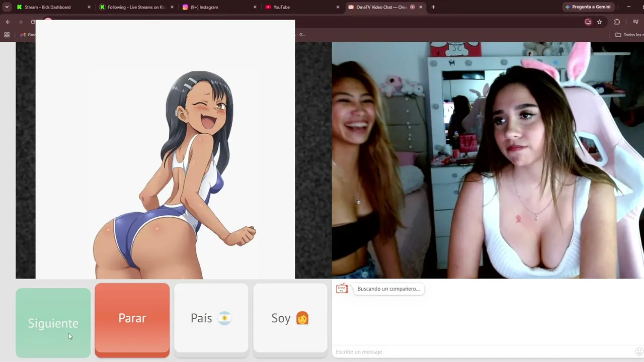Viewport: 644px width, 362px height.
Task: Open the Extensions puzzle icon
Action: click(x=617, y=22)
